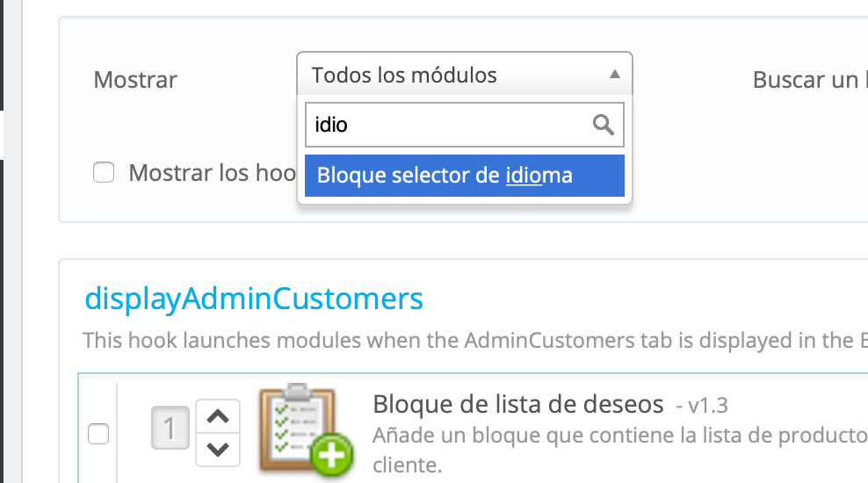Click the green plus badge on clipboard icon
The width and height of the screenshot is (868, 483).
(x=331, y=455)
